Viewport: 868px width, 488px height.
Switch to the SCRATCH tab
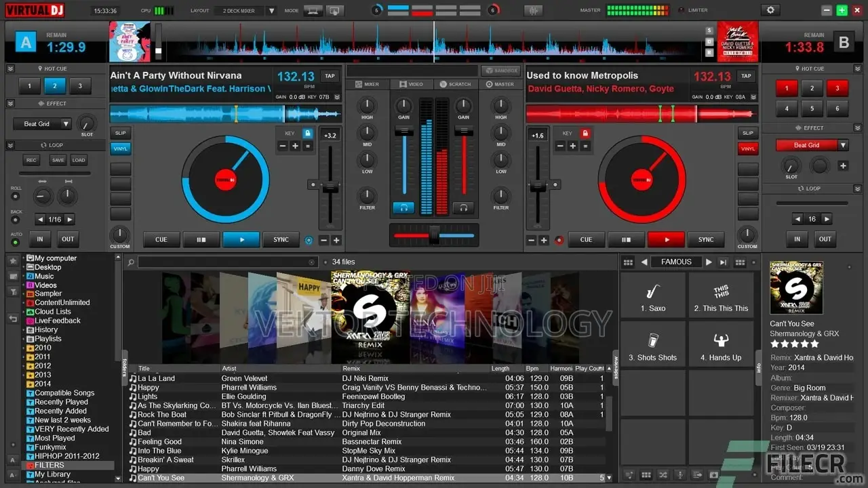tap(456, 84)
